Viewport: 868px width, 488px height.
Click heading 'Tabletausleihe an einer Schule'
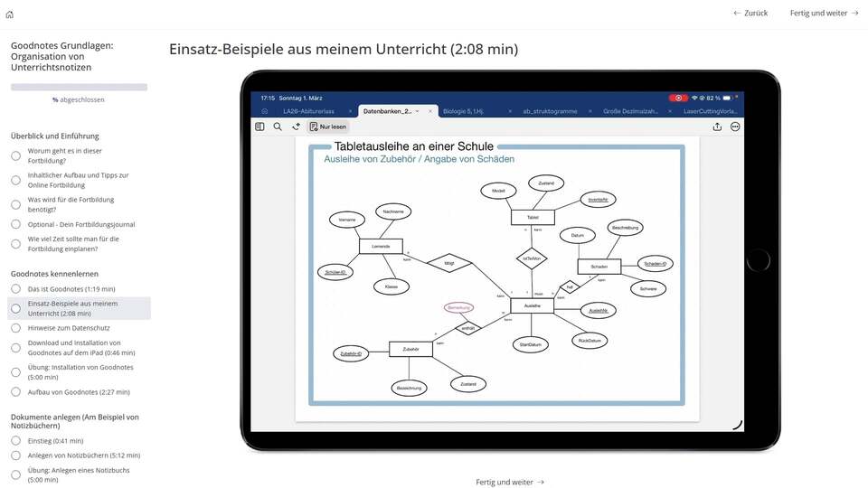pyautogui.click(x=413, y=146)
